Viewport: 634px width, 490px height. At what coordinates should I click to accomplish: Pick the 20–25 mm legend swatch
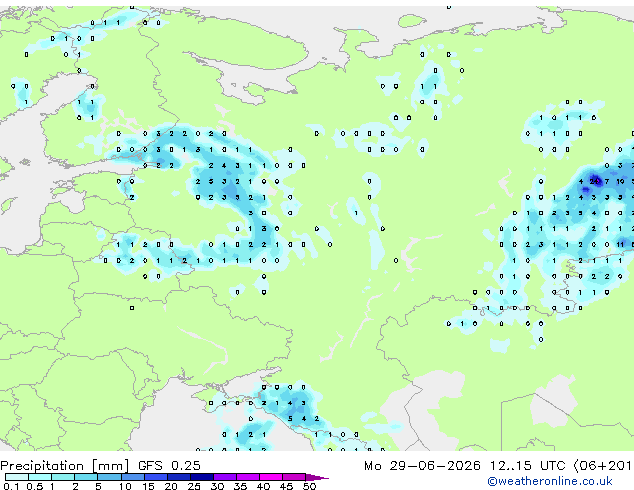pos(179,477)
